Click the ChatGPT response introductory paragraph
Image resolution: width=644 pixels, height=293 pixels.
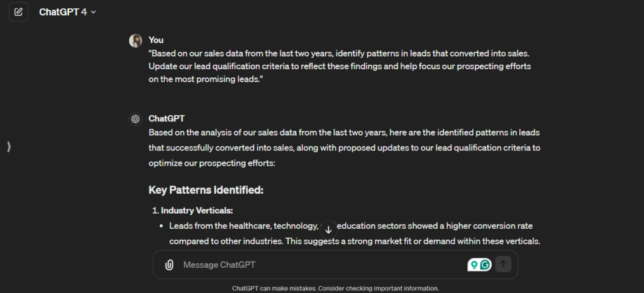(344, 148)
